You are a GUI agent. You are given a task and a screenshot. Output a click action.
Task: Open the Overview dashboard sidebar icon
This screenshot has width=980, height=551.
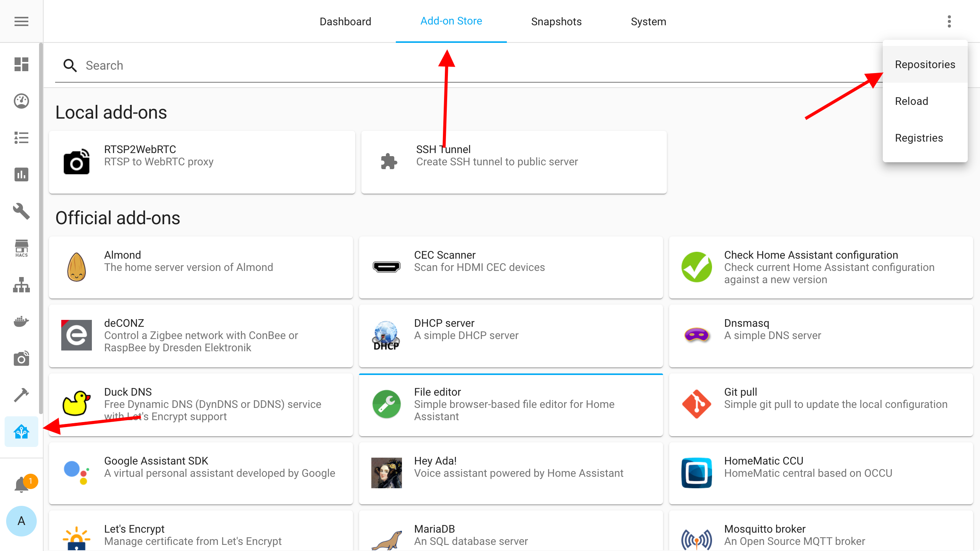[x=21, y=64]
